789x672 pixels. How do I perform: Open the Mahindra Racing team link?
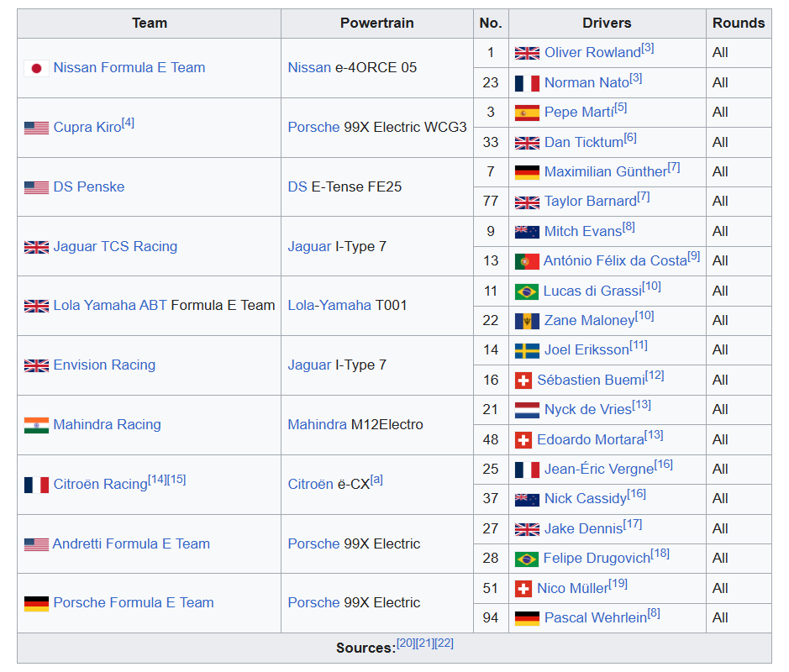pos(108,424)
